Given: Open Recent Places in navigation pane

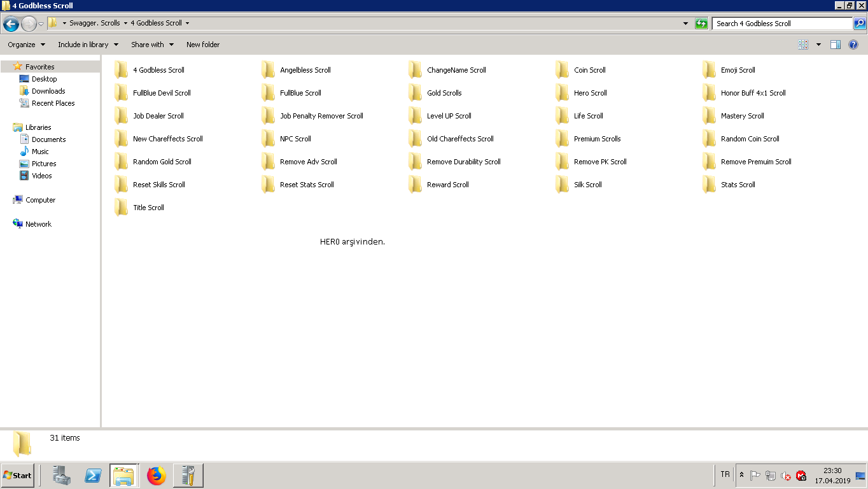Looking at the screenshot, I should pos(53,103).
